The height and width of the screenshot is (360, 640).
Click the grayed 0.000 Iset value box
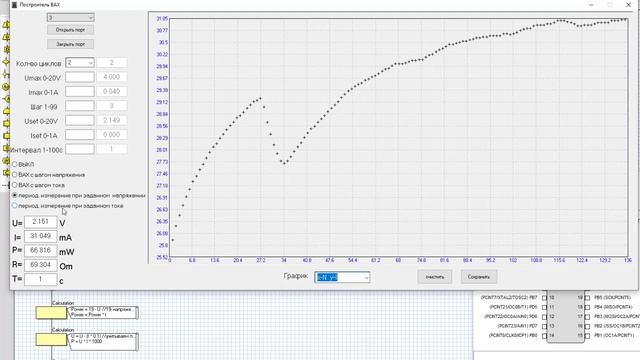pyautogui.click(x=111, y=135)
